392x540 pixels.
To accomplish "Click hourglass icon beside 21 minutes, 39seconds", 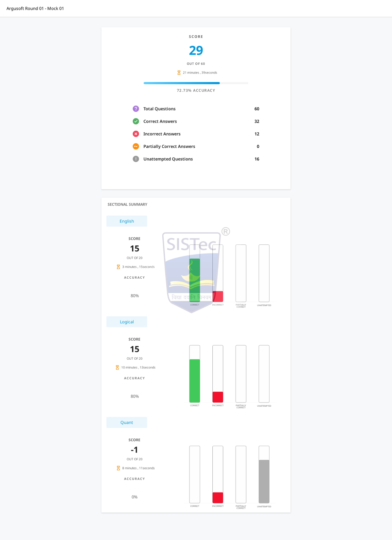I will point(179,73).
